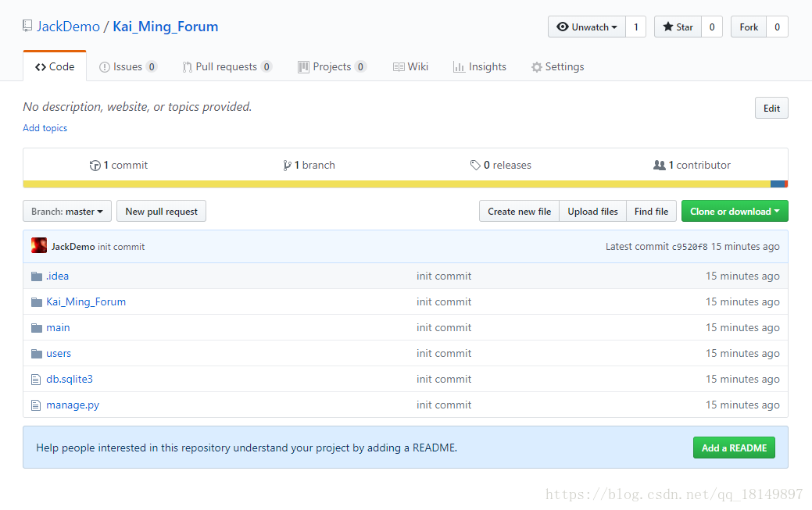
Task: Click the Fork button
Action: 749,27
